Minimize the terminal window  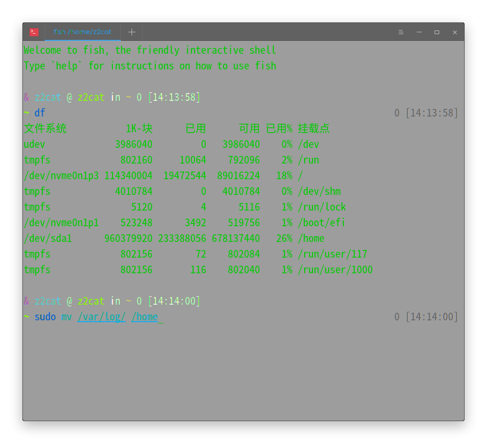[x=419, y=32]
